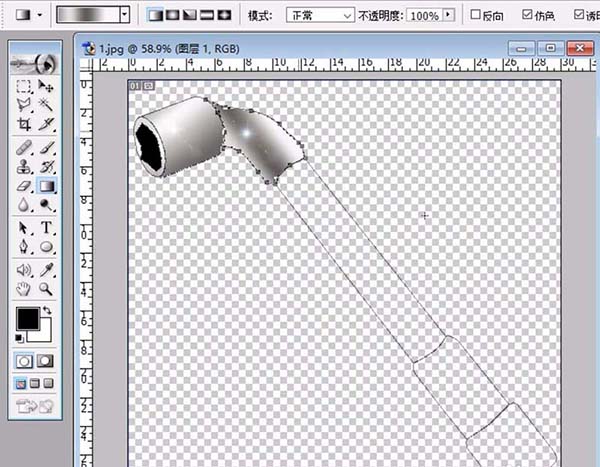
Task: Open the gradient picker dropdown arrow
Action: coord(124,16)
